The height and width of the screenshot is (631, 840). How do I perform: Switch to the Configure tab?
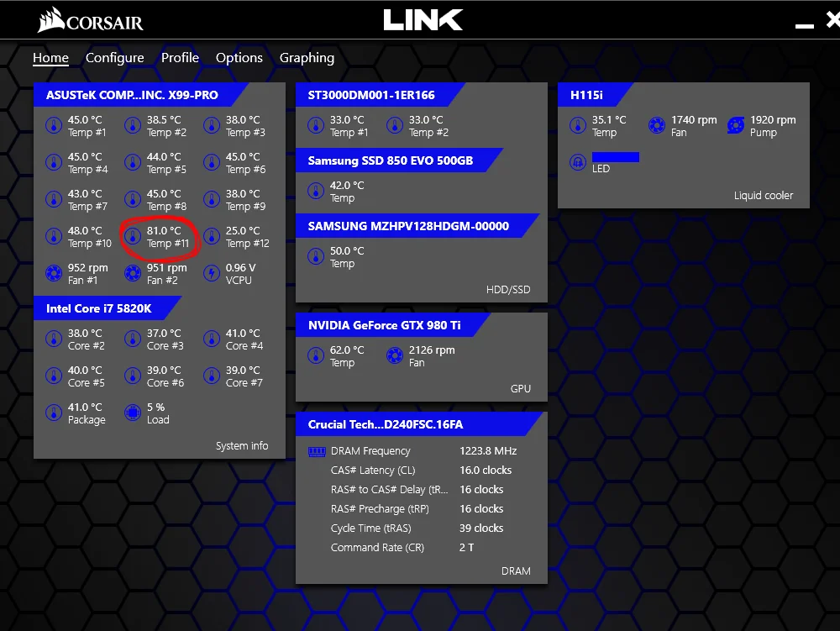pyautogui.click(x=114, y=58)
